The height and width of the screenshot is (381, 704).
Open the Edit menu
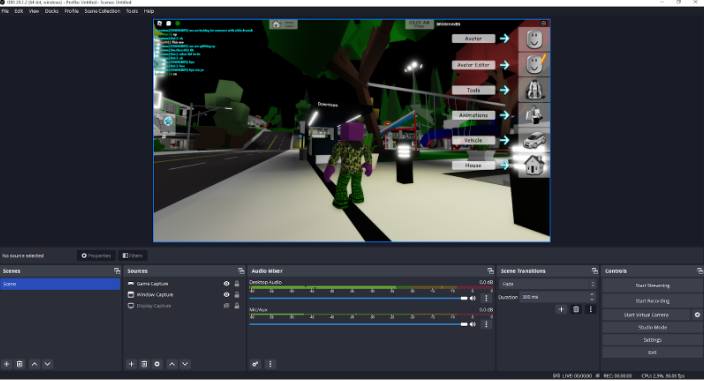[x=18, y=11]
